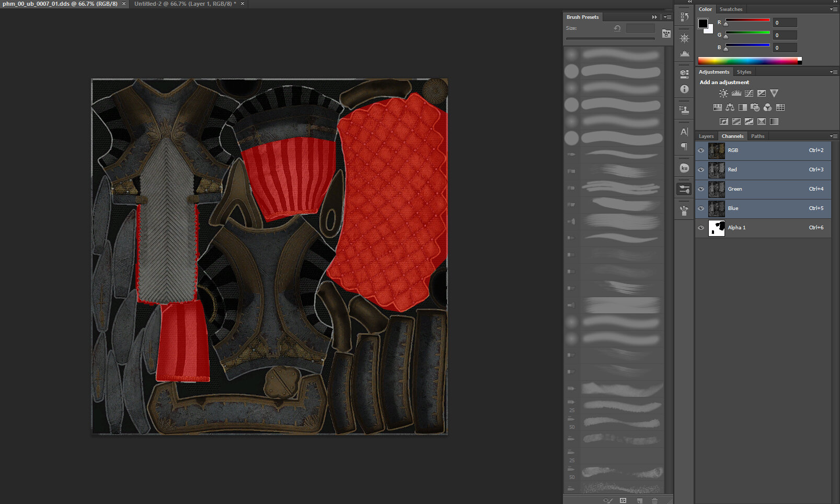
Task: Open the Adjustments panel flyout menu
Action: pyautogui.click(x=834, y=72)
